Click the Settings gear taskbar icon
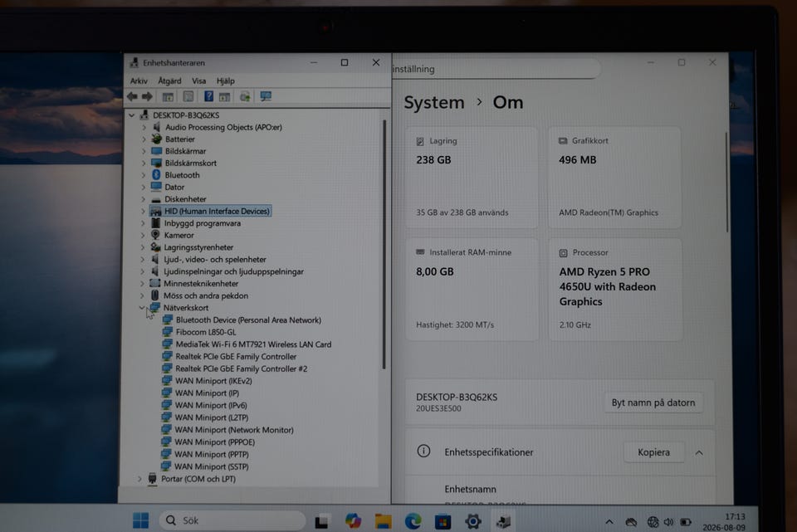This screenshot has width=797, height=532. [472, 521]
